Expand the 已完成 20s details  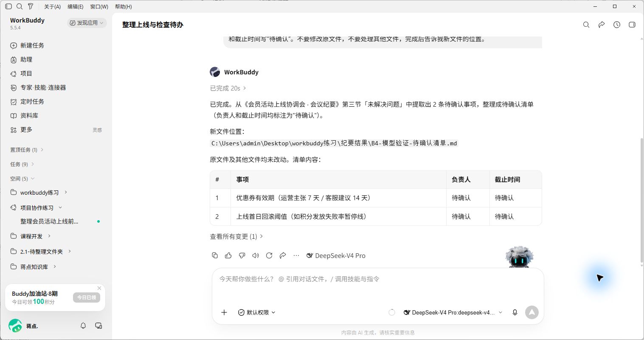coord(228,88)
